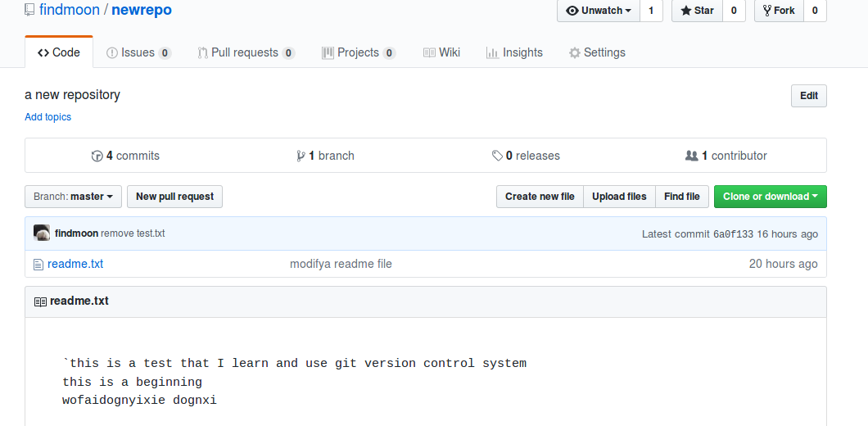Click the contributors people icon
The width and height of the screenshot is (868, 426).
pos(691,156)
